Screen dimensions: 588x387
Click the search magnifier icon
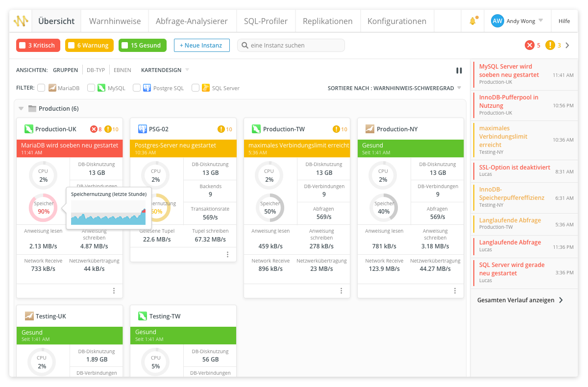245,45
